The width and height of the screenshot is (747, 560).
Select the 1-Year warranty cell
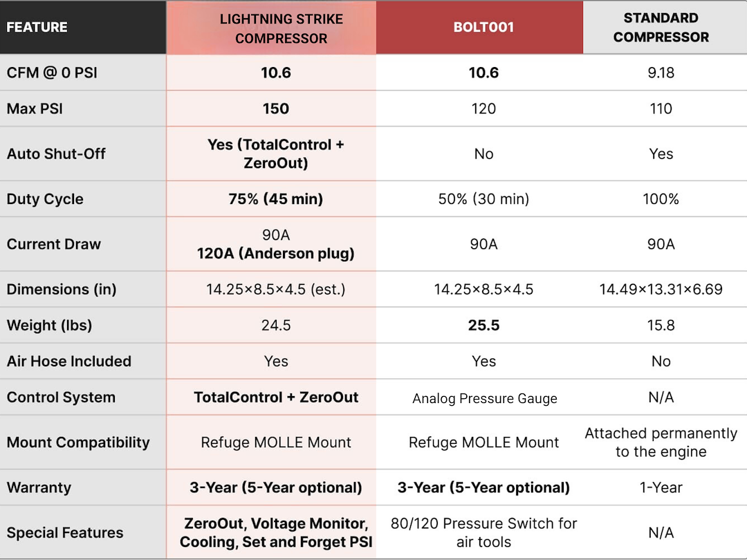coord(661,487)
